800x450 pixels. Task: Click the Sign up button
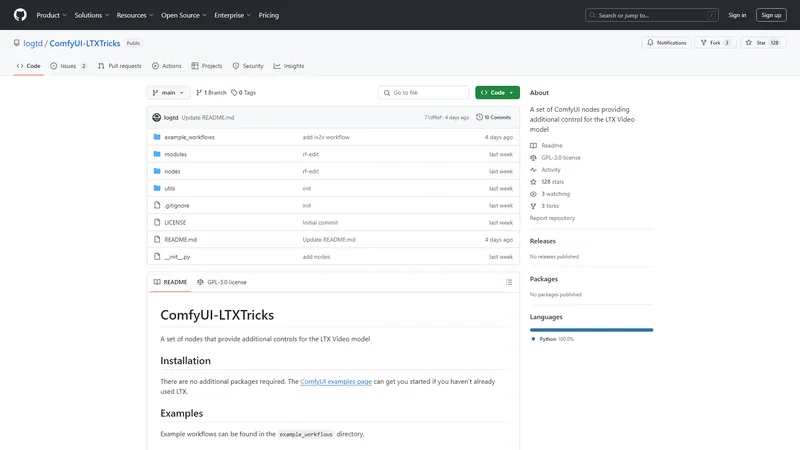pos(771,15)
